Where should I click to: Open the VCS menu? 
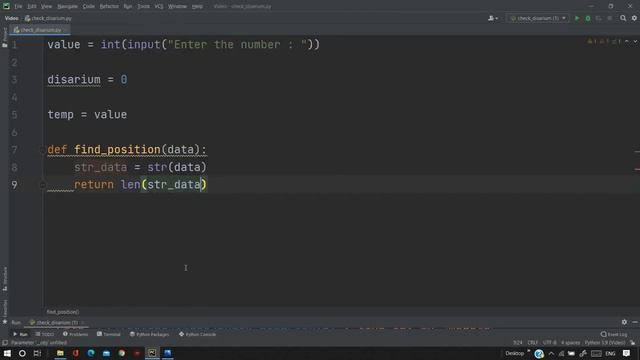pyautogui.click(x=159, y=7)
